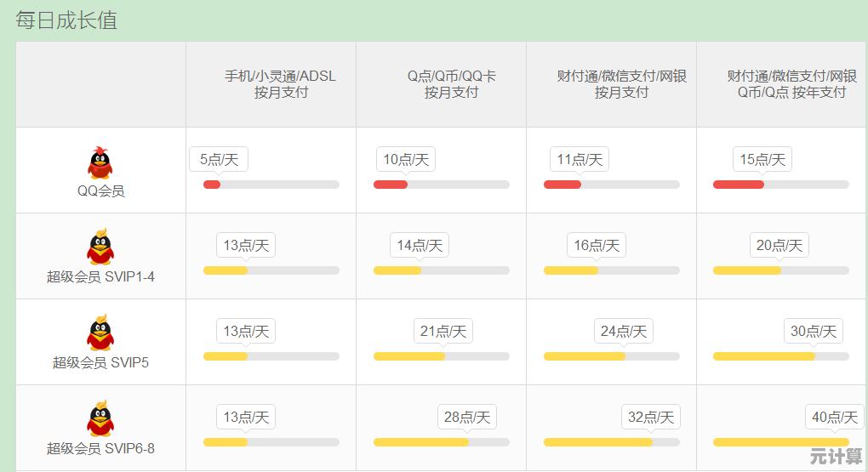Image resolution: width=868 pixels, height=472 pixels.
Task: Click the 超级会员 SVIP1-4 row label
Action: coord(100,276)
